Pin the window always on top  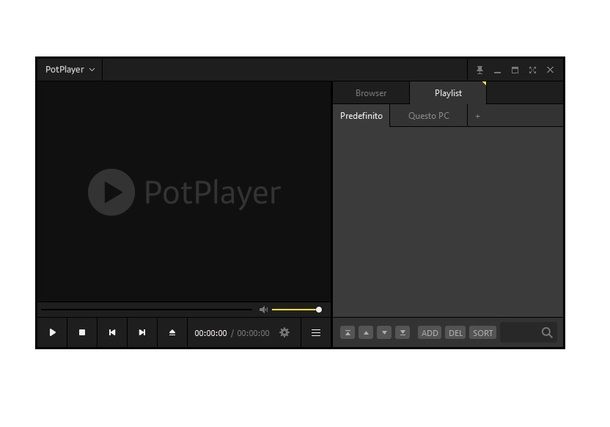480,70
